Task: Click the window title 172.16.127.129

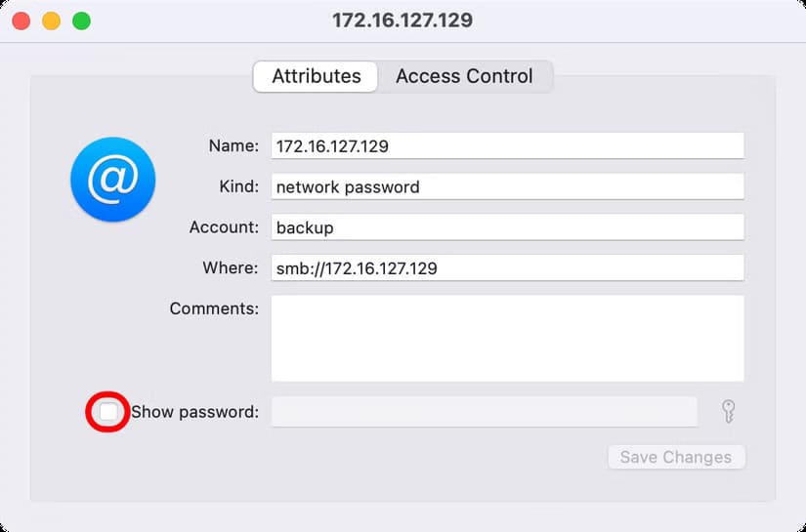Action: tap(403, 20)
